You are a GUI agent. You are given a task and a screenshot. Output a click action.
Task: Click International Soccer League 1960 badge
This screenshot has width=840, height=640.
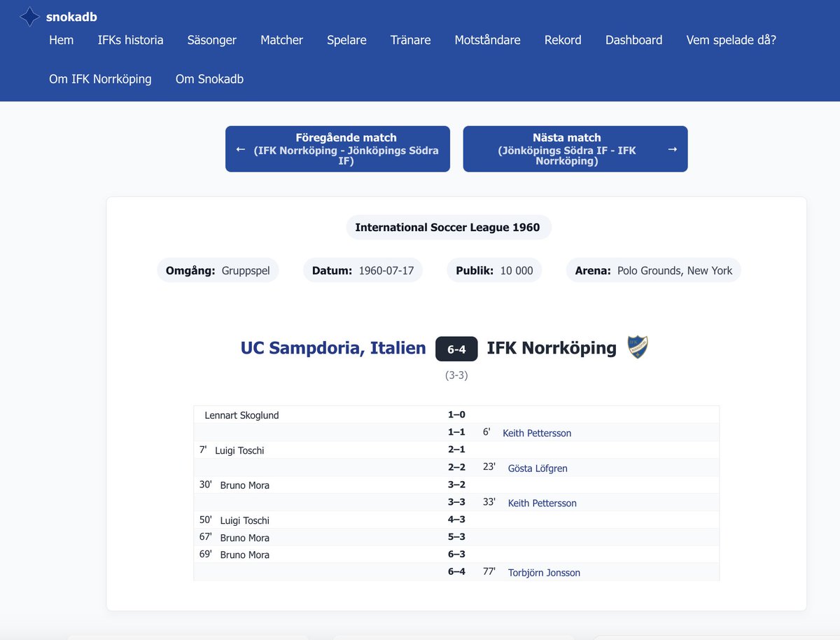(448, 228)
